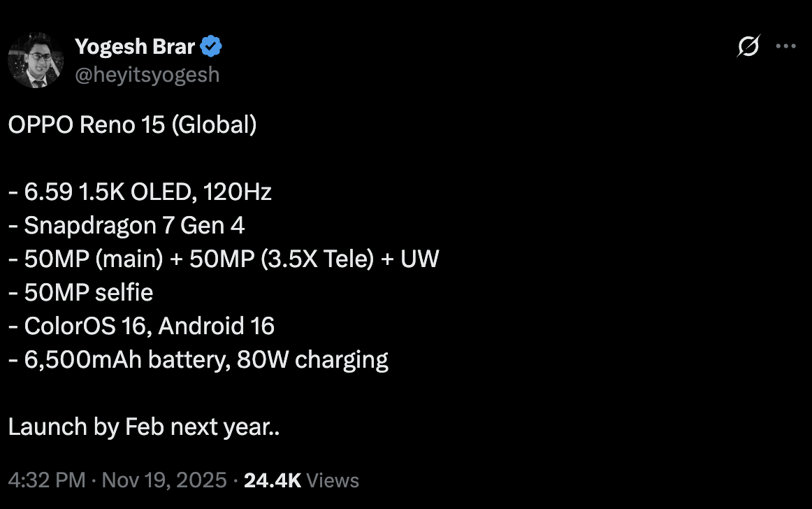Click the Views label

tap(333, 480)
